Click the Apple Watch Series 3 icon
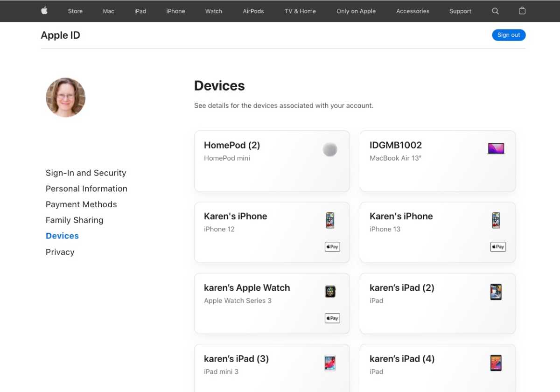 (x=330, y=292)
